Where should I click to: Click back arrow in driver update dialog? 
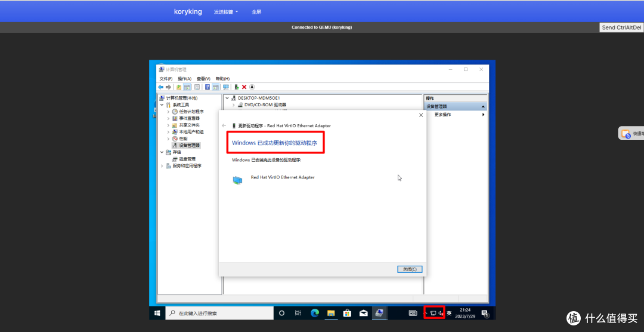point(224,125)
